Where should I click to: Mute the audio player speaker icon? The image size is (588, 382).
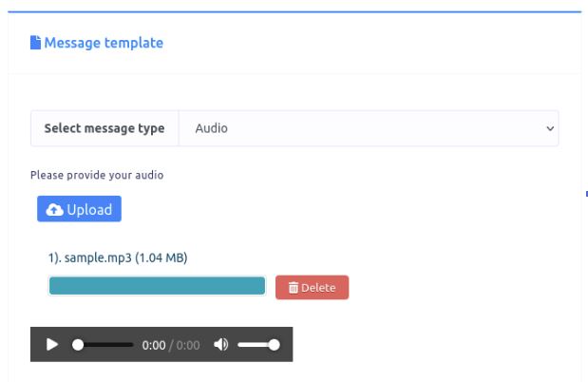(221, 345)
